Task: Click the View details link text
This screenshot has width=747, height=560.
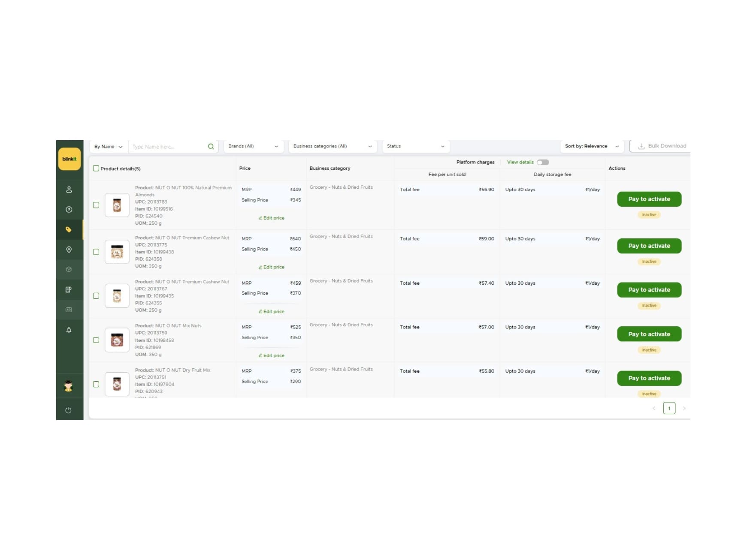Action: [520, 162]
